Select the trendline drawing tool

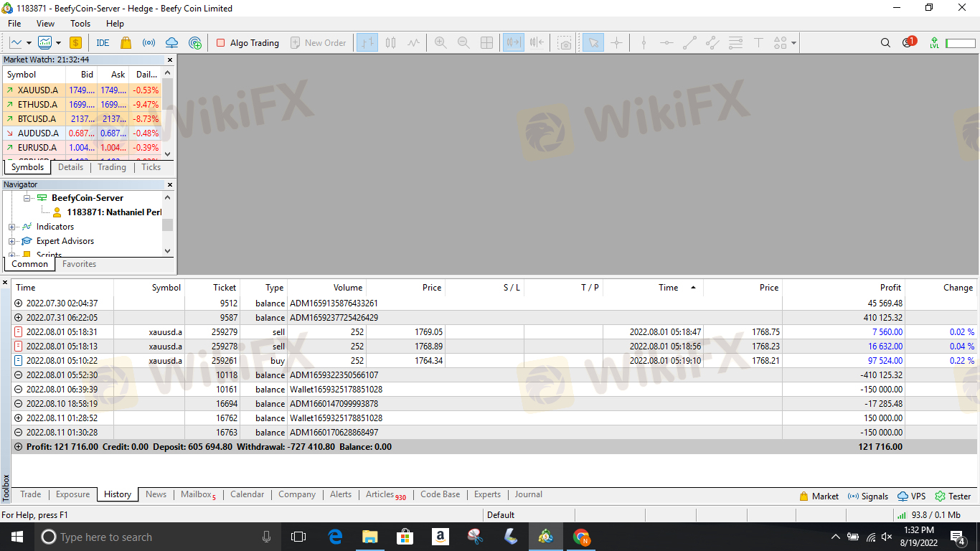click(x=689, y=43)
